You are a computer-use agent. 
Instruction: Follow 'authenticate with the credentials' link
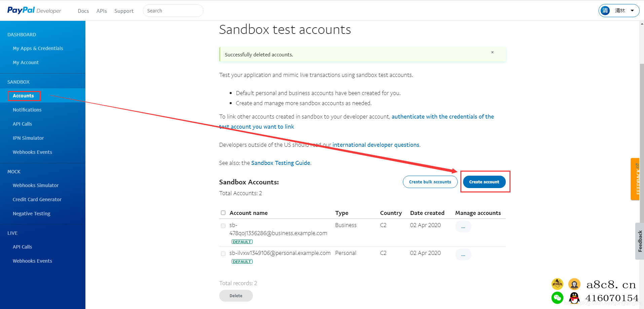pyautogui.click(x=443, y=117)
